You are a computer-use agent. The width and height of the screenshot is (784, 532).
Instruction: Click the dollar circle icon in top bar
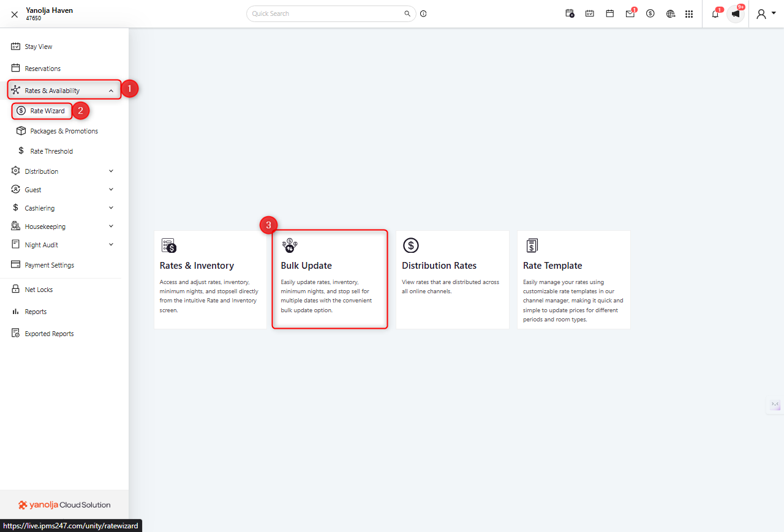pos(650,13)
